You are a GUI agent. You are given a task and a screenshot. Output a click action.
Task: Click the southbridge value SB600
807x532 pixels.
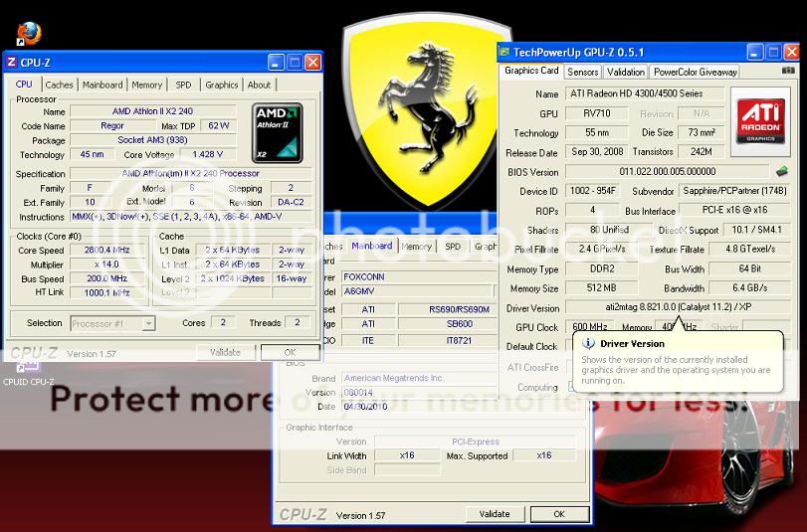[x=447, y=324]
